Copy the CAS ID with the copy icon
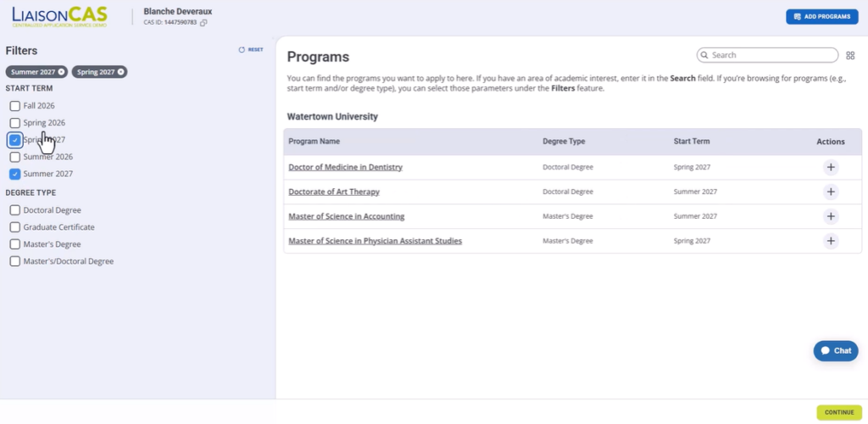 tap(203, 23)
